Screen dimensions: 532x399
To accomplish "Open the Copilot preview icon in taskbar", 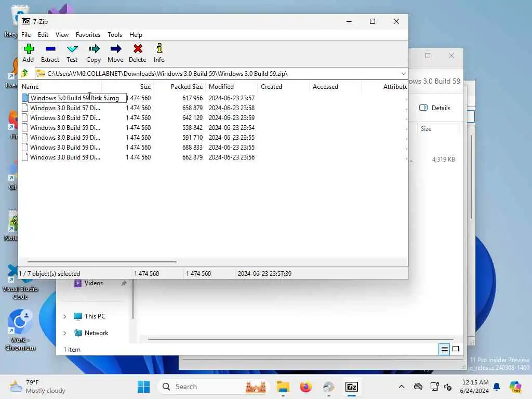I will [x=515, y=387].
